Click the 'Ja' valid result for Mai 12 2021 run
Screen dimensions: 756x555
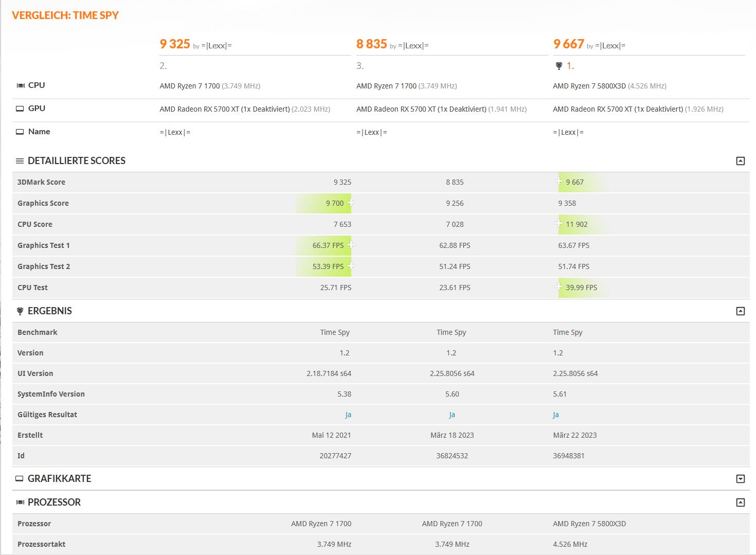(x=348, y=415)
